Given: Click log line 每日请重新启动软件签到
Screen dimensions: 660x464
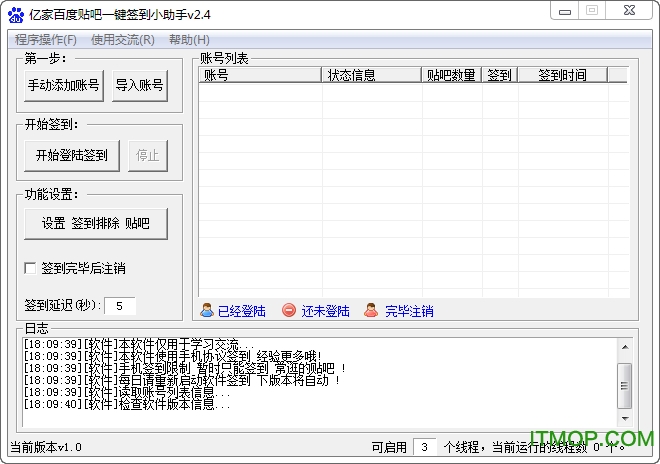Looking at the screenshot, I should pyautogui.click(x=182, y=380).
